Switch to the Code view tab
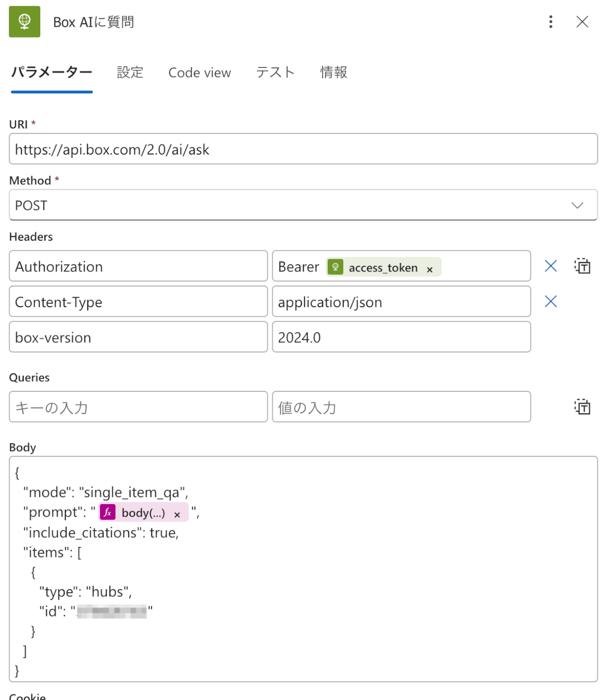Viewport: 604px width, 700px height. [199, 73]
